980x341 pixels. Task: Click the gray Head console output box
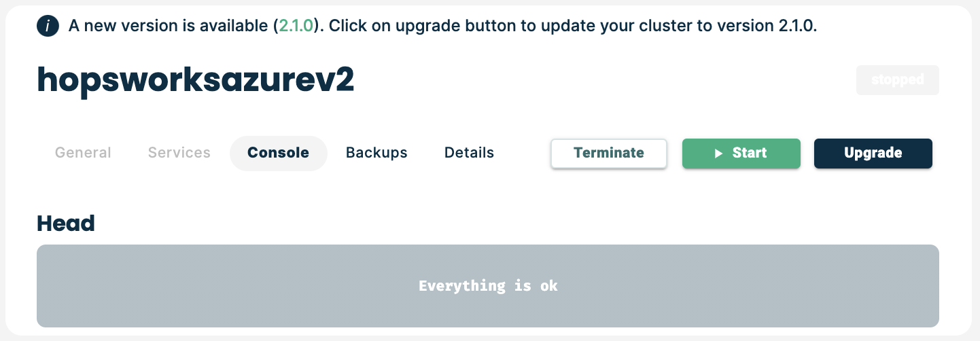pos(488,286)
